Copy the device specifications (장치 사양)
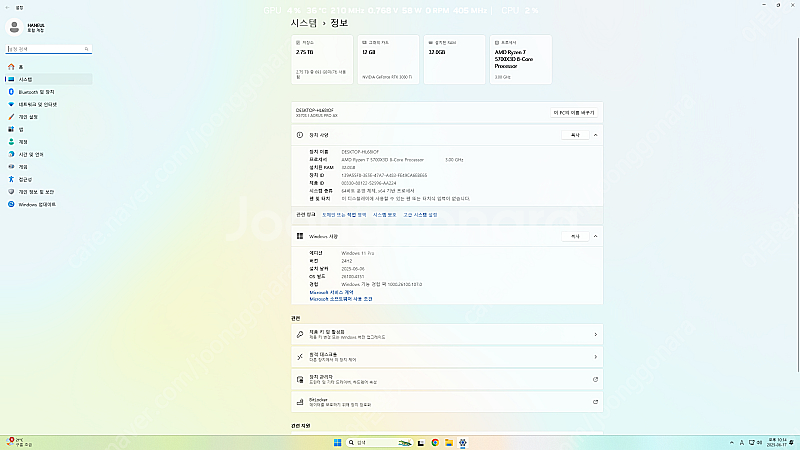800x450 pixels. point(575,135)
